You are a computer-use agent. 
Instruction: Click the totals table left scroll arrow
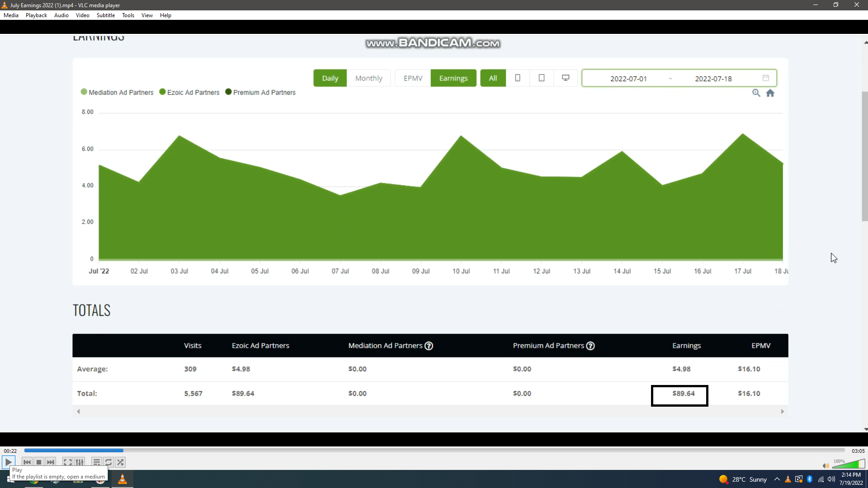pyautogui.click(x=78, y=411)
